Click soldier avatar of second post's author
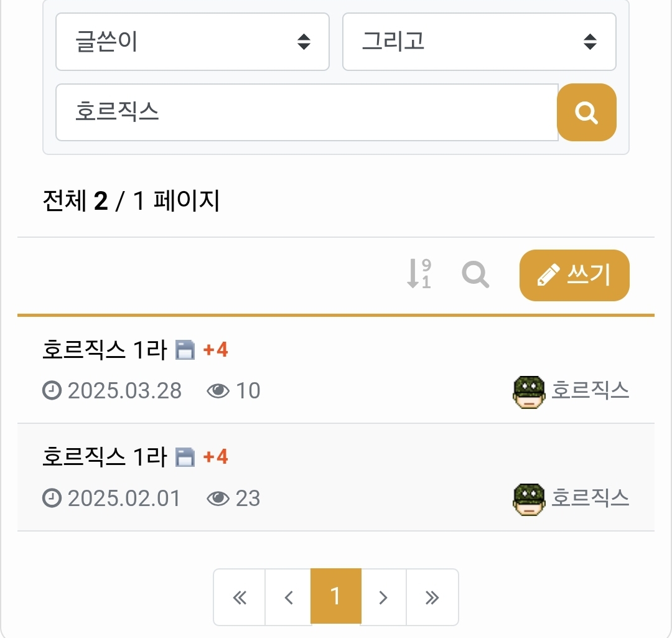The height and width of the screenshot is (638, 672). click(529, 499)
